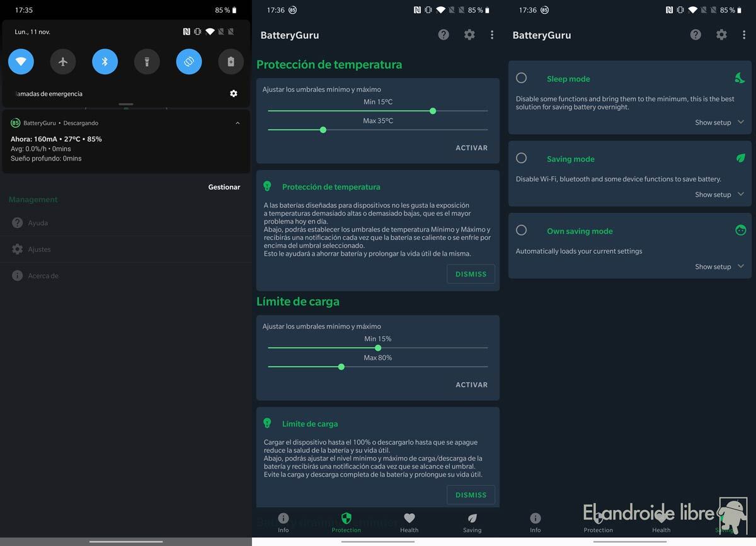Tap ACTIVAR under temperature thresholds
Screen dimensions: 756x546
coord(472,148)
